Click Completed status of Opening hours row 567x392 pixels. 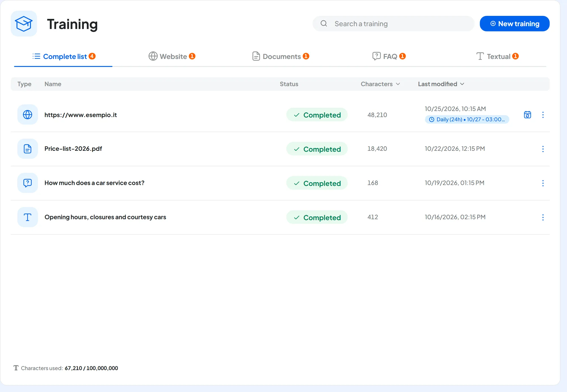(x=317, y=217)
